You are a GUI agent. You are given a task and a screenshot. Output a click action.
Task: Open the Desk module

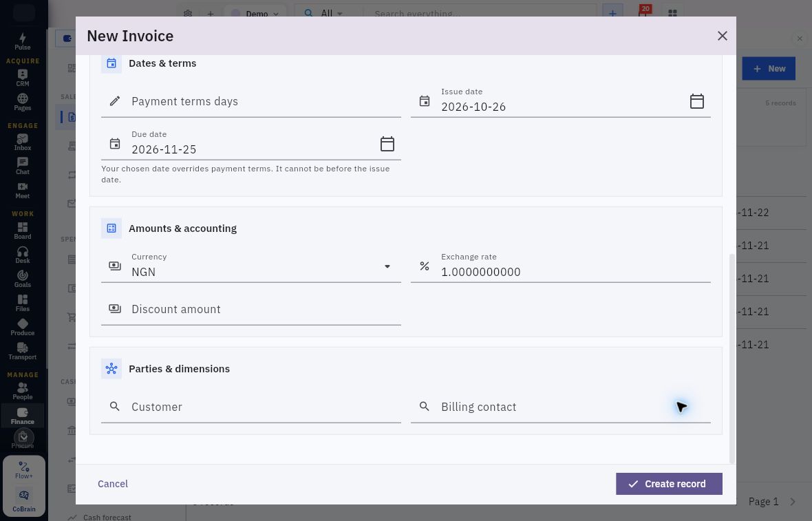(22, 255)
